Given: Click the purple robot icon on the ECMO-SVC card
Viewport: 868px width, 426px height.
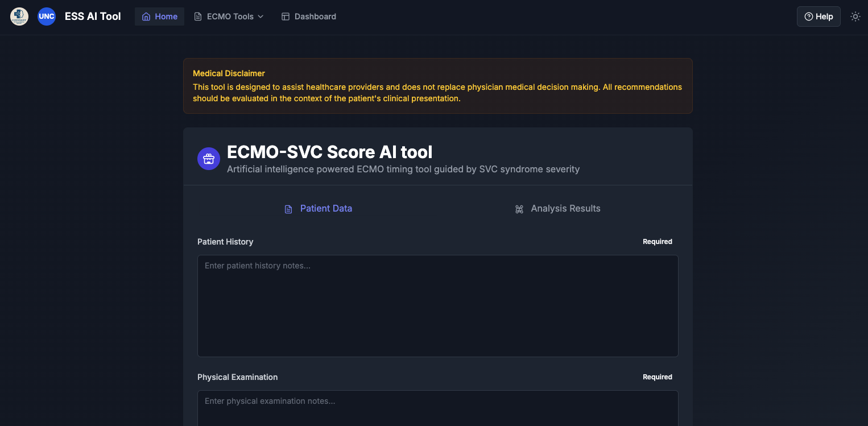Looking at the screenshot, I should coord(209,158).
